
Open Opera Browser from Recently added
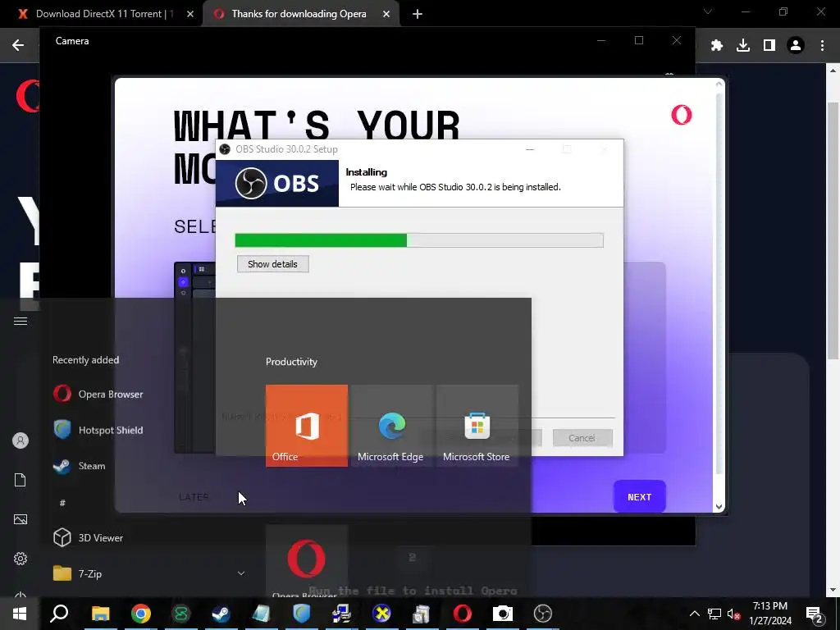tap(98, 395)
